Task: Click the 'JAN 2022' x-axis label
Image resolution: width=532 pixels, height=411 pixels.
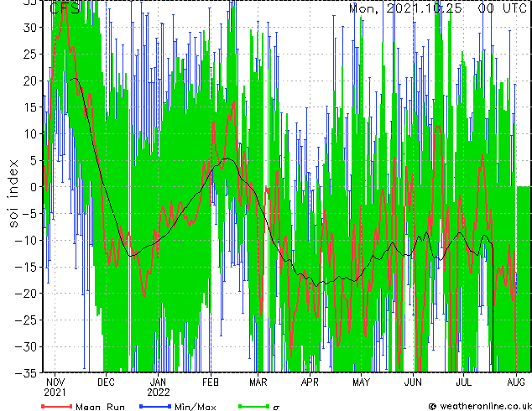Action: [x=159, y=388]
